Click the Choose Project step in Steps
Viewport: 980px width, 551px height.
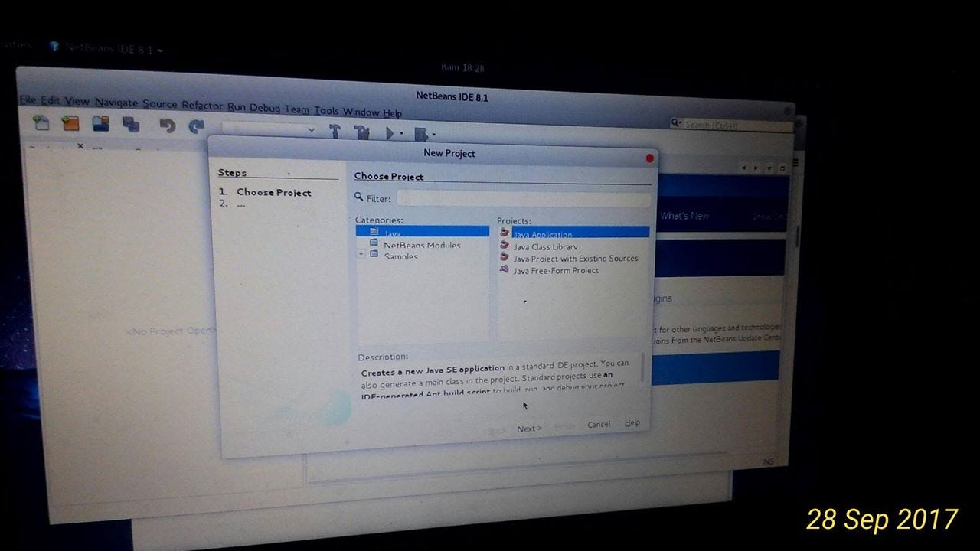coord(273,192)
